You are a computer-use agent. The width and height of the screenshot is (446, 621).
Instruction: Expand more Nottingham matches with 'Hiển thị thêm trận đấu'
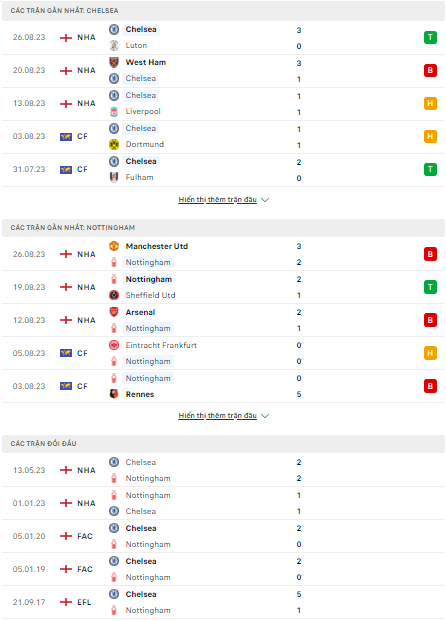click(217, 415)
